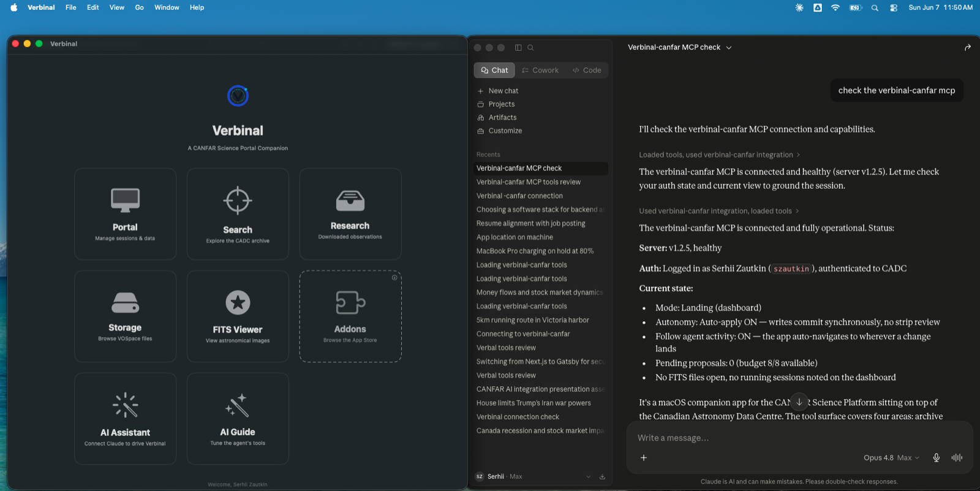
Task: Open Control Center in menu bar
Action: pos(894,7)
